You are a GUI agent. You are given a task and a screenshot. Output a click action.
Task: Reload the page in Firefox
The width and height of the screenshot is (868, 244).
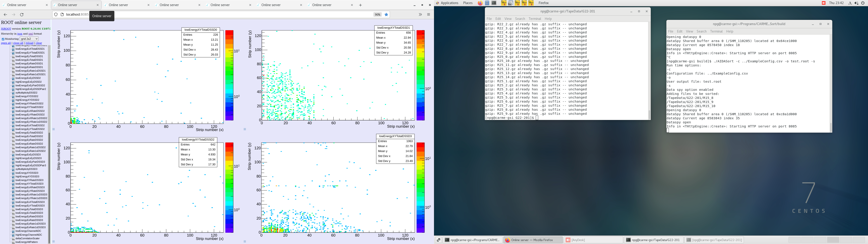(22, 14)
